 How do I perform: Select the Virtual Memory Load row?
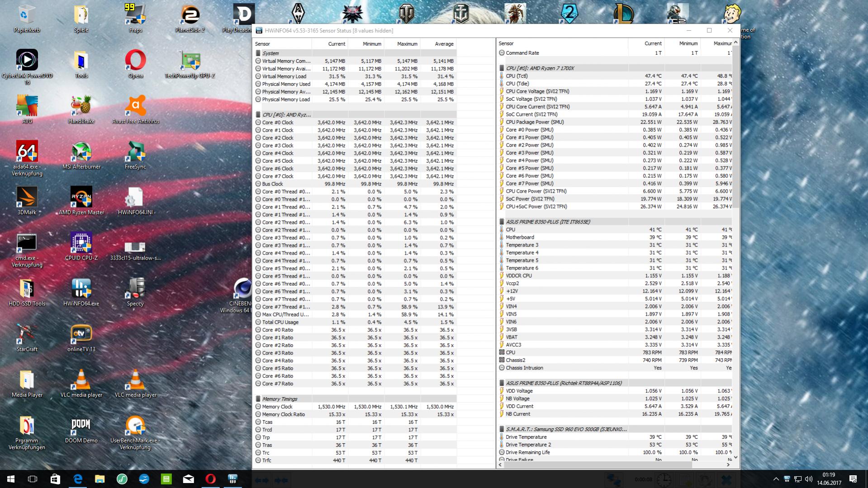pyautogui.click(x=355, y=76)
